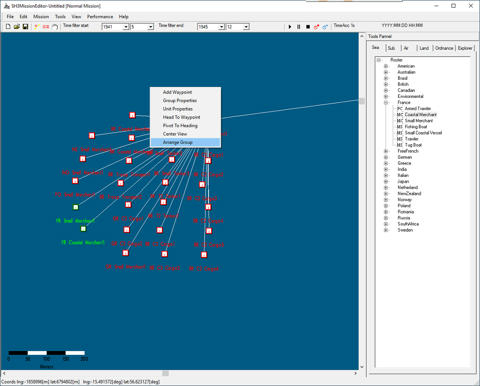The height and width of the screenshot is (386, 480).
Task: Start mission playback simulation
Action: (x=290, y=27)
